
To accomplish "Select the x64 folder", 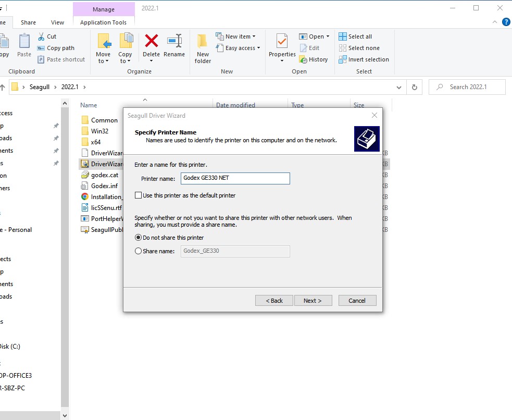I will pyautogui.click(x=91, y=142).
